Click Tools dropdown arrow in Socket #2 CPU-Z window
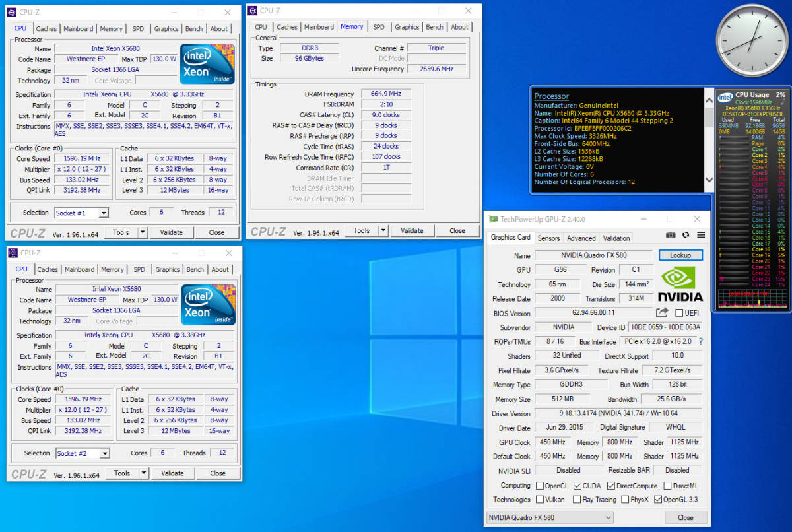Screen dimensions: 792x532 143,473
